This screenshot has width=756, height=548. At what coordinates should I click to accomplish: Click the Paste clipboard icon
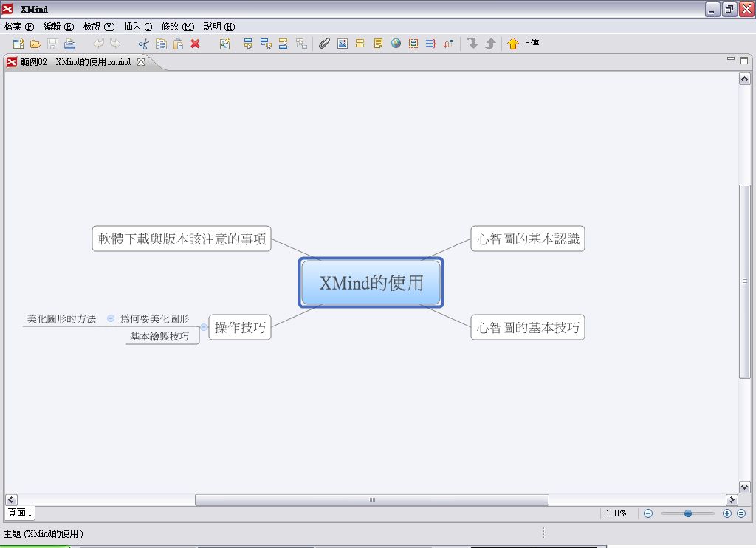pyautogui.click(x=178, y=44)
